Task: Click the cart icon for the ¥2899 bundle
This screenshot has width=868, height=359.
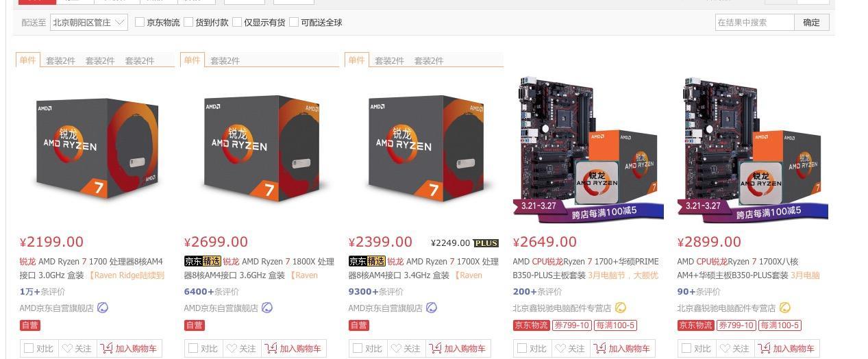Action: tap(764, 348)
